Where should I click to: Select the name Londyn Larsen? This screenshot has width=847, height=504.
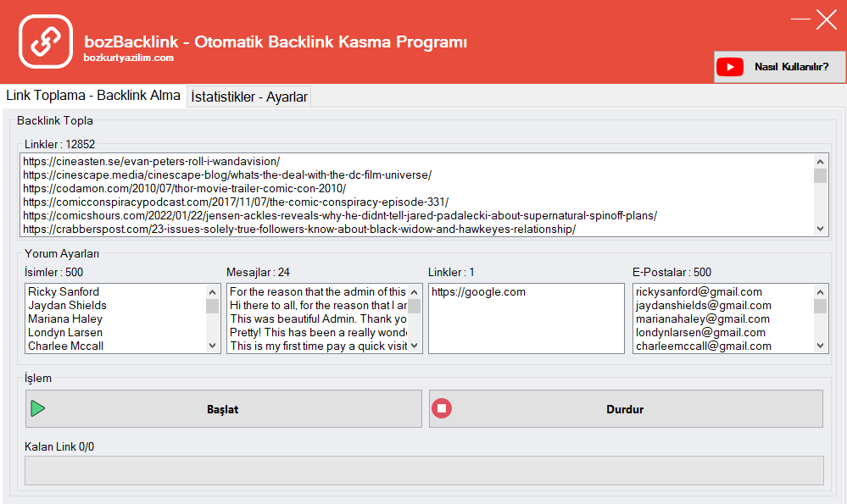tap(64, 332)
